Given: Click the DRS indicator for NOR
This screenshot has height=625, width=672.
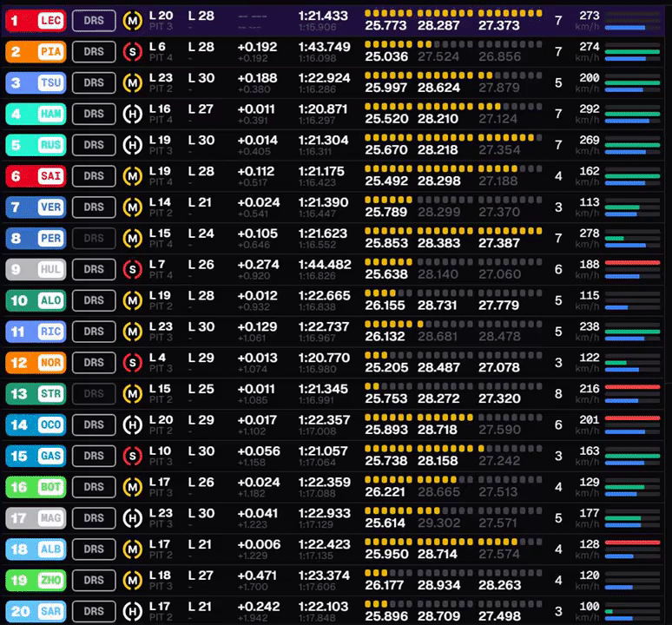Looking at the screenshot, I should tap(94, 363).
